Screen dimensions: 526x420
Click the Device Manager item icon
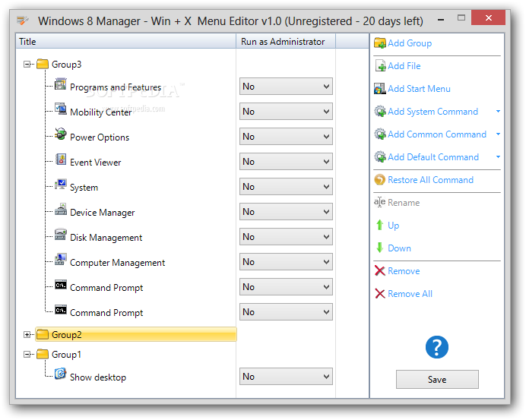[60, 209]
